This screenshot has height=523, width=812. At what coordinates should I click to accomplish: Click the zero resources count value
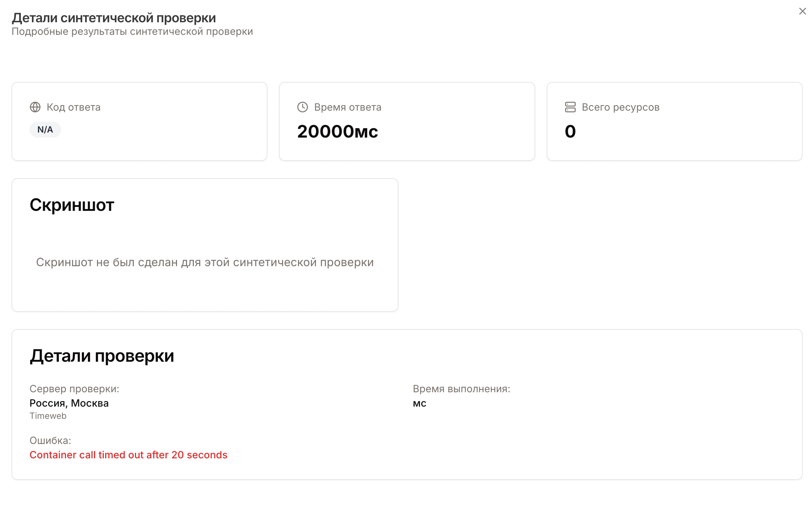click(570, 132)
